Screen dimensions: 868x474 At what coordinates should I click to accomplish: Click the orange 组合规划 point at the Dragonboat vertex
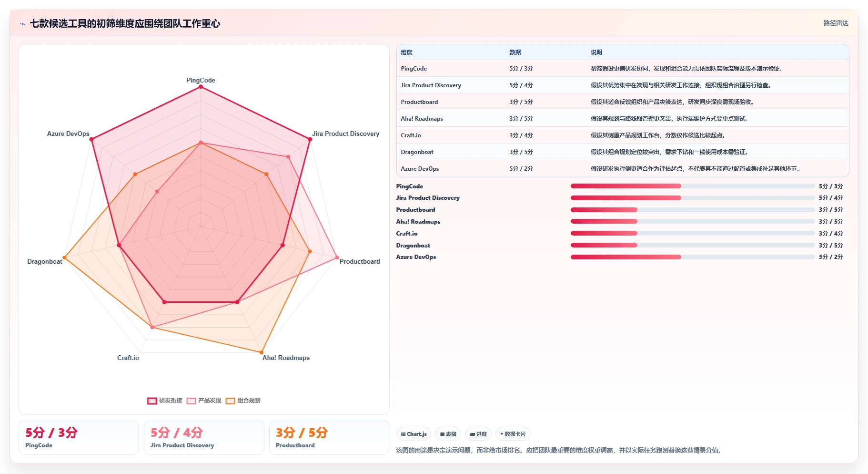click(x=65, y=258)
